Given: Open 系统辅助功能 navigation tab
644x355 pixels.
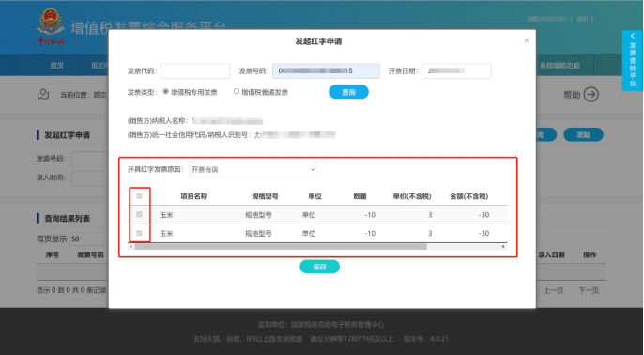Looking at the screenshot, I should click(x=560, y=66).
